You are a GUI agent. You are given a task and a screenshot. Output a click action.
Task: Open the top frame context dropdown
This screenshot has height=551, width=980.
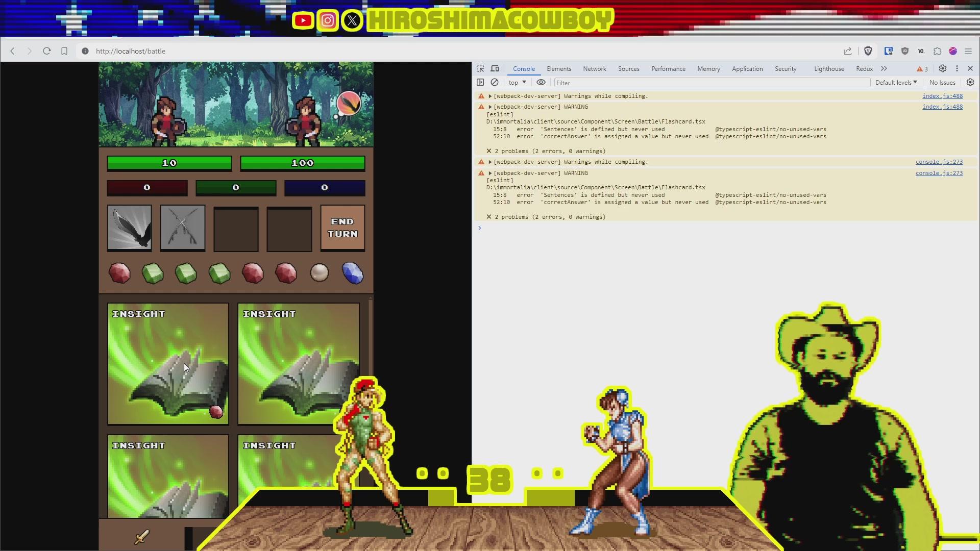[x=517, y=82]
